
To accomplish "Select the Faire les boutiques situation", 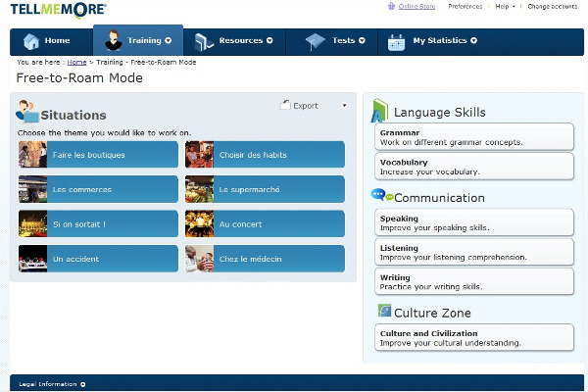I will tap(98, 155).
